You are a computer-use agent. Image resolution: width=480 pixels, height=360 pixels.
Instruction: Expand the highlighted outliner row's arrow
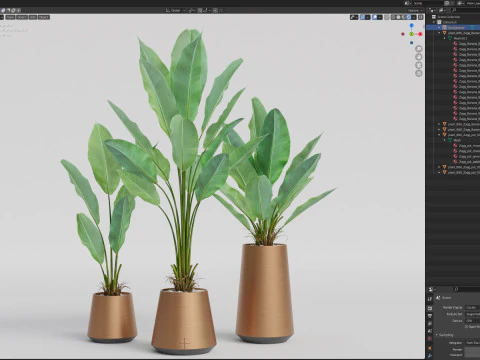point(439,28)
